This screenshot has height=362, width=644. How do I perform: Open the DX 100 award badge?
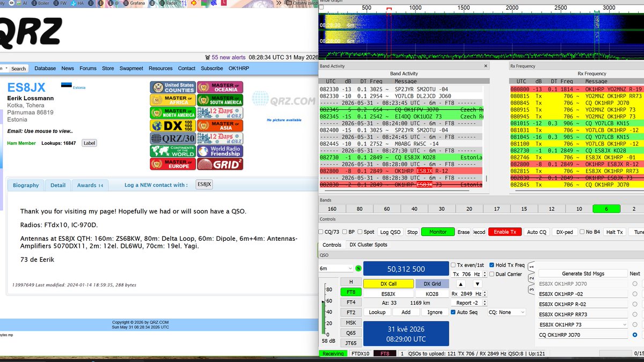coord(172,126)
